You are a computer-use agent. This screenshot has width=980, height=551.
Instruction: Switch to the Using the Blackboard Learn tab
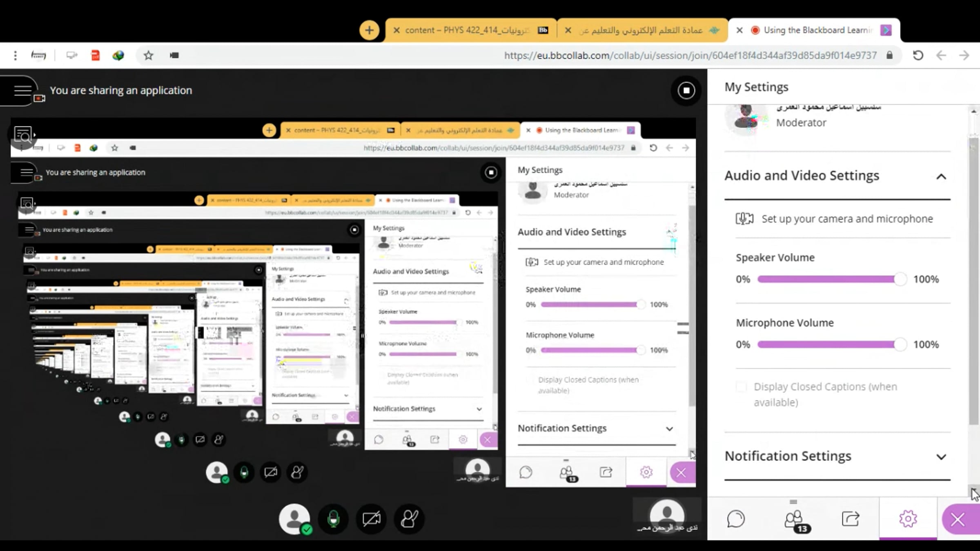[x=817, y=30]
